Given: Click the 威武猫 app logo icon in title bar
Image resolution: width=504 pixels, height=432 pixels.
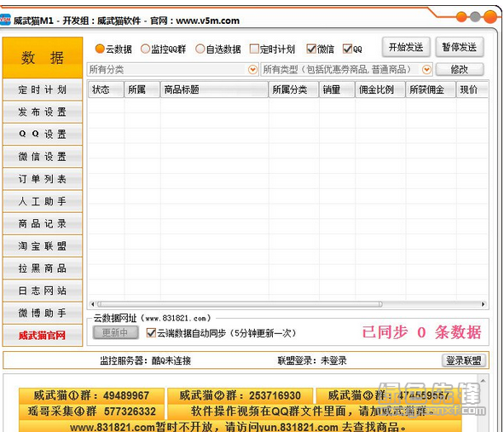Looking at the screenshot, I should (5, 20).
